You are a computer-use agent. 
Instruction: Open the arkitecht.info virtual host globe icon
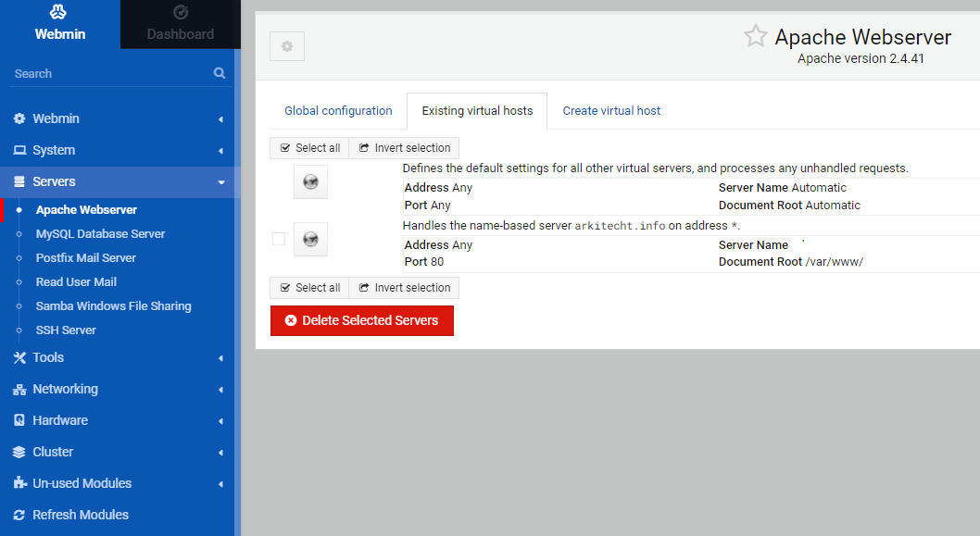pos(310,239)
